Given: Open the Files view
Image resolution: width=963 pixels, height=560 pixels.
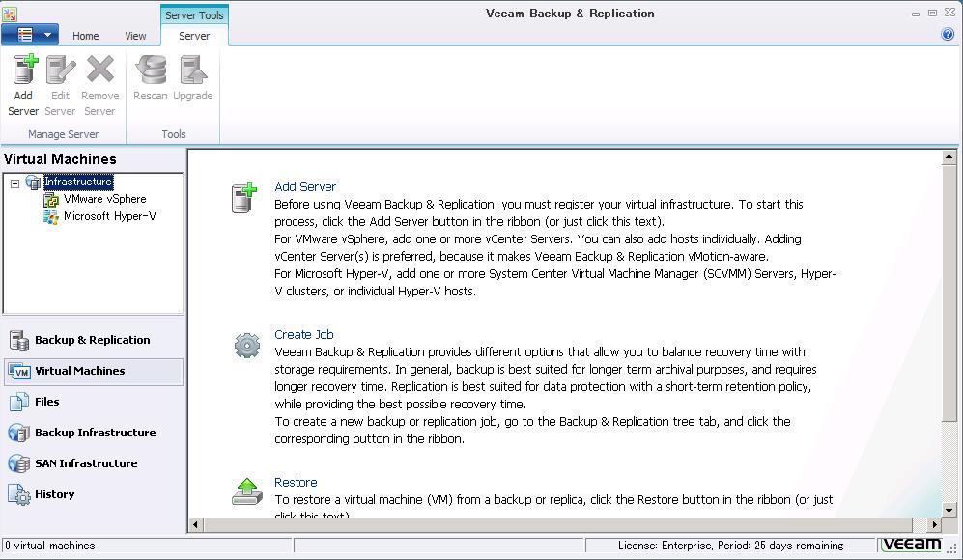Looking at the screenshot, I should tap(94, 403).
